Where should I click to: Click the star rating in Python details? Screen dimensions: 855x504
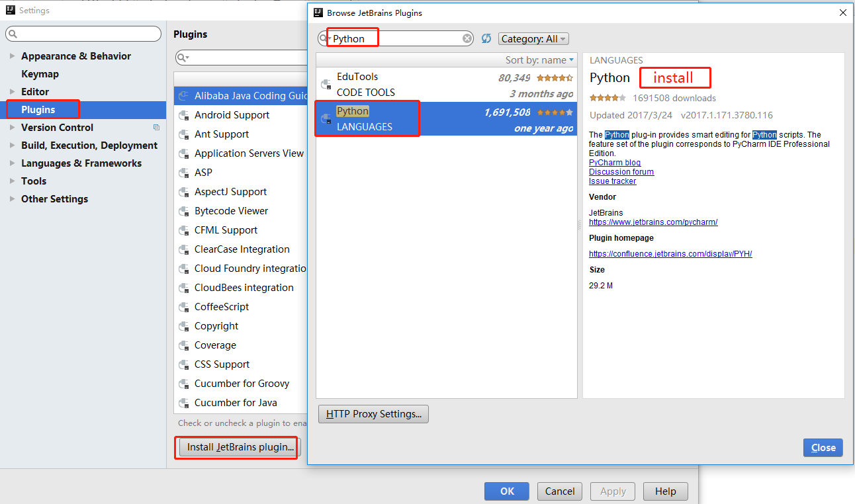(x=607, y=98)
